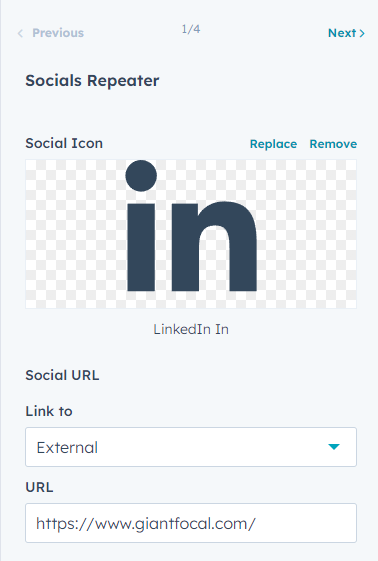Click the Social Icon field label
This screenshot has height=561, width=378.
point(64,143)
